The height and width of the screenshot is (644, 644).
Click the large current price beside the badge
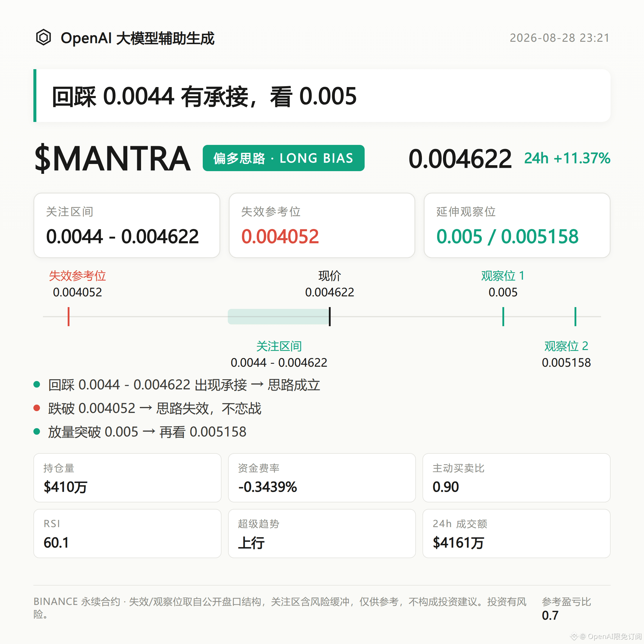pos(460,159)
